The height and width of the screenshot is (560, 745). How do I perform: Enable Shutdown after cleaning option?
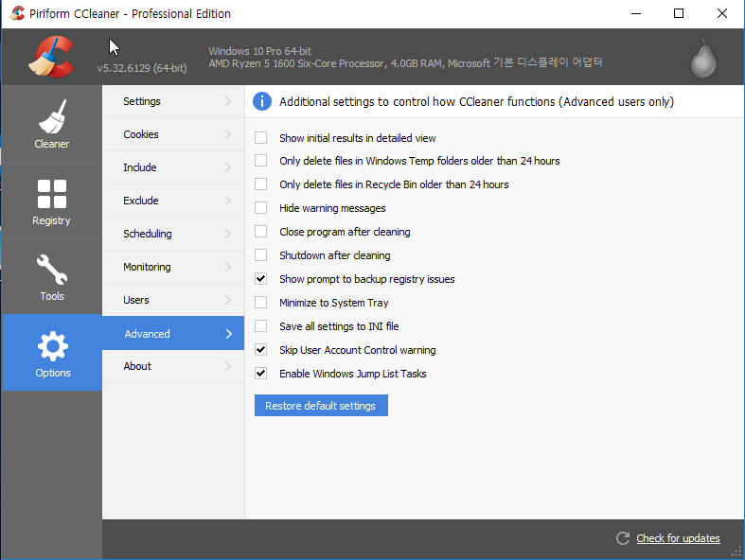pyautogui.click(x=261, y=255)
